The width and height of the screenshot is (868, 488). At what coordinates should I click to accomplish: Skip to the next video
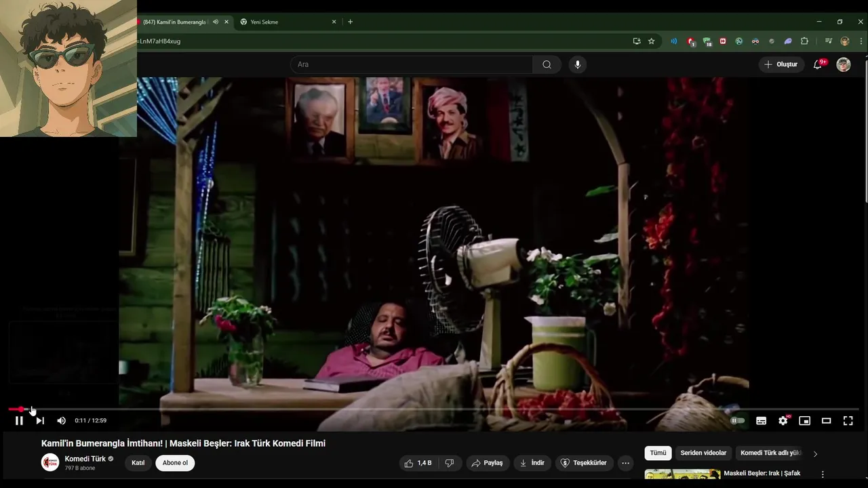tap(40, 421)
